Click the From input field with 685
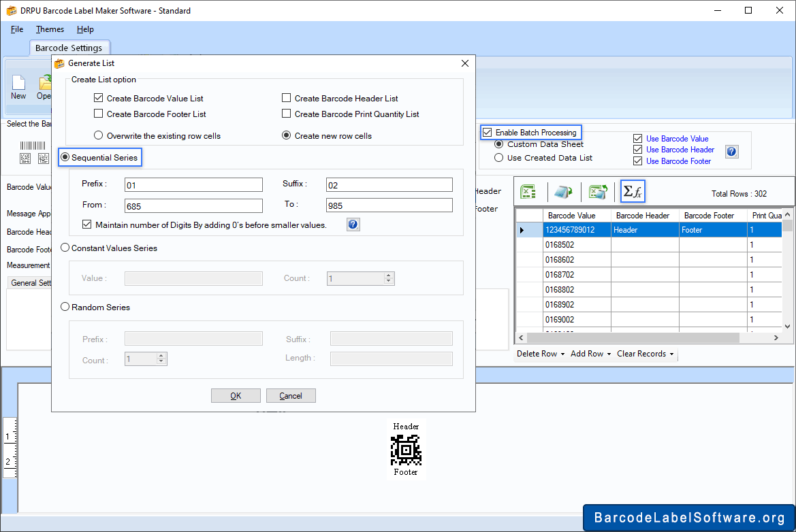 [193, 206]
